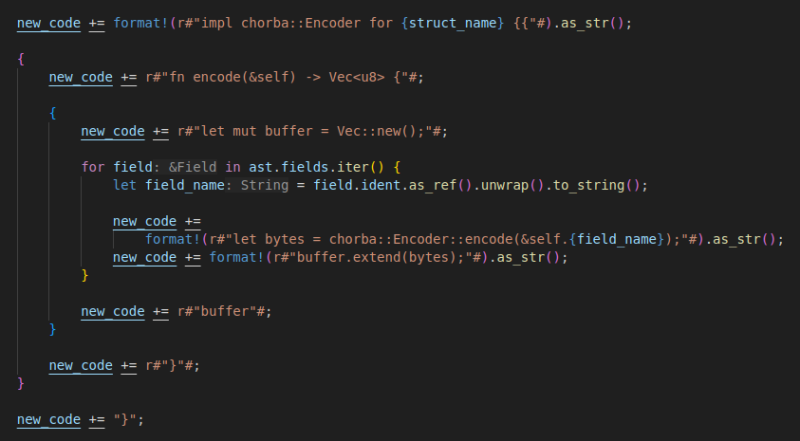Click the "fn encode(&self)" text
Viewport: 800px width, 441px height.
click(225, 77)
